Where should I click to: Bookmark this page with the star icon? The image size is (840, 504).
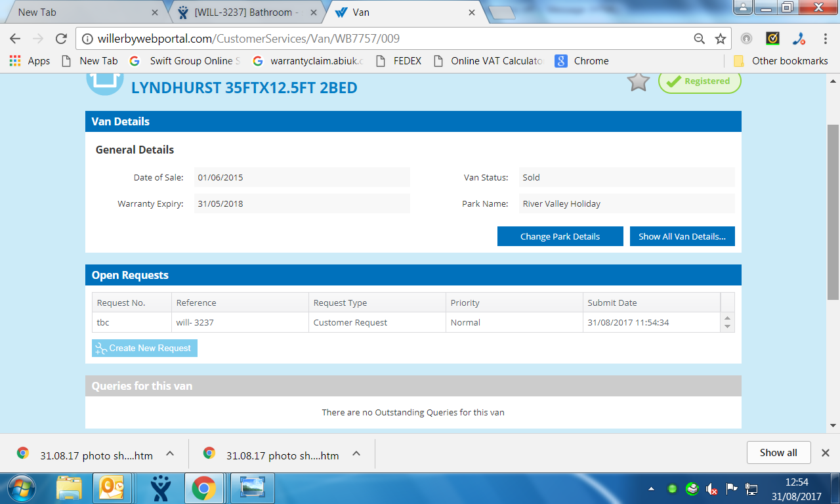pos(721,39)
